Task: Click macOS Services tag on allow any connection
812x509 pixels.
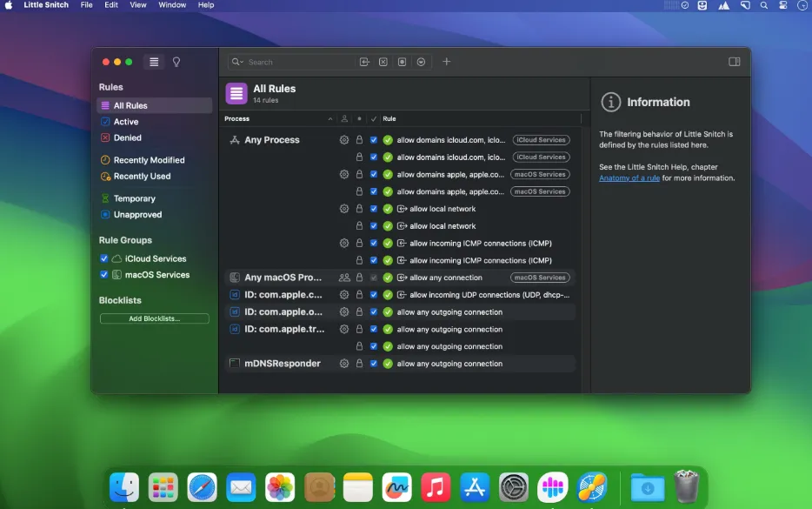Action: [540, 278]
